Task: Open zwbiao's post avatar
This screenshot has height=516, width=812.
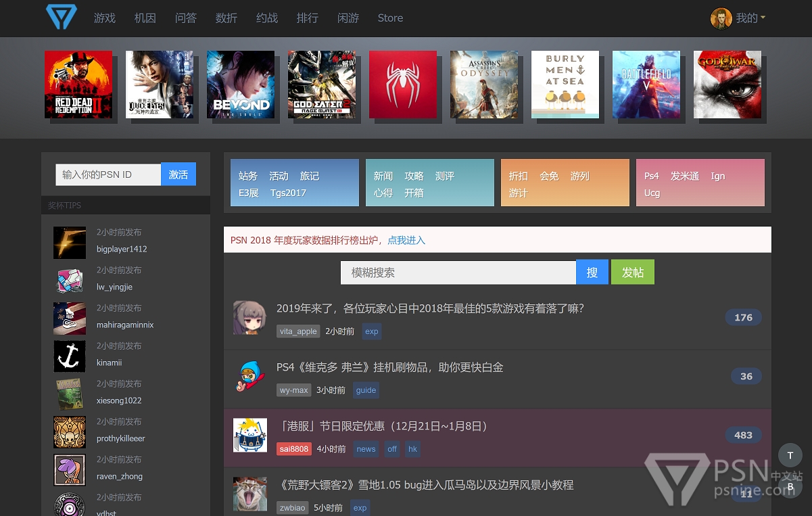Action: click(x=250, y=494)
